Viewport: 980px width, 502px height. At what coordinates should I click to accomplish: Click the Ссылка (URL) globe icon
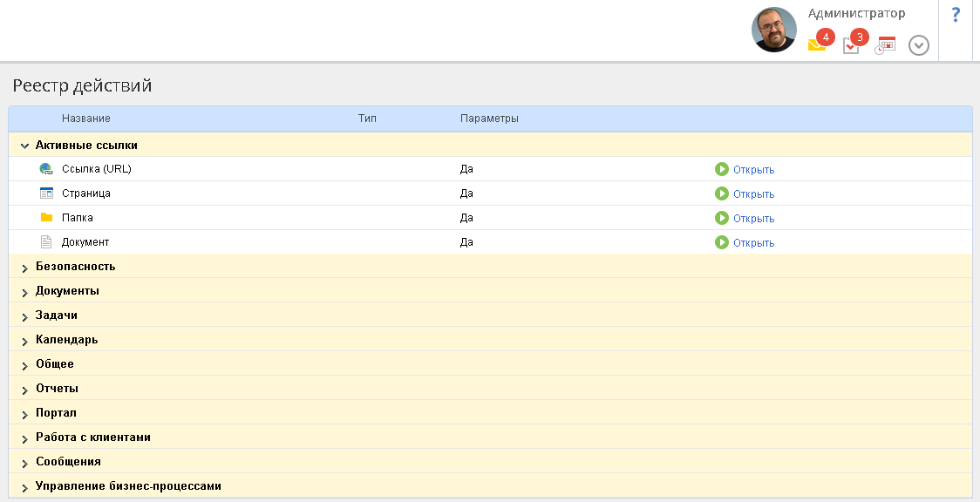[x=46, y=168]
